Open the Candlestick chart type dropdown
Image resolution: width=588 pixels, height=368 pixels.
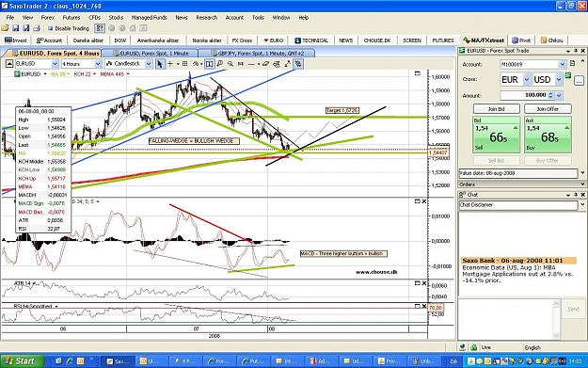pyautogui.click(x=149, y=64)
